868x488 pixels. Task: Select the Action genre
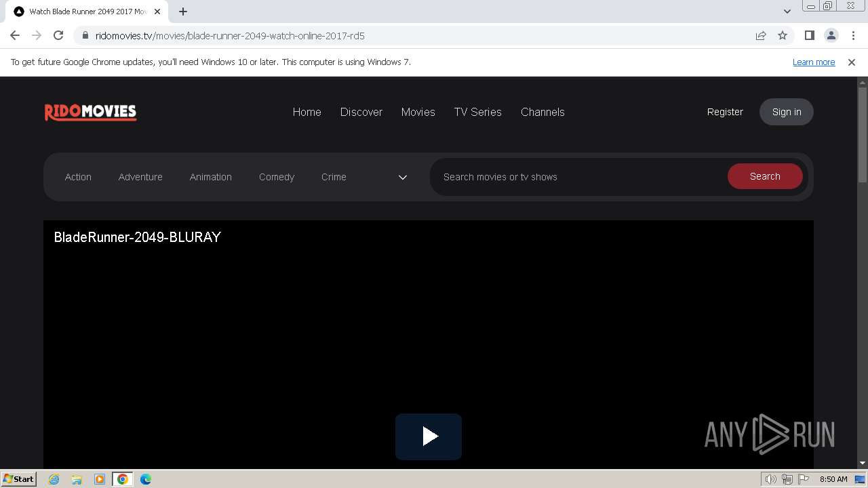click(x=78, y=177)
